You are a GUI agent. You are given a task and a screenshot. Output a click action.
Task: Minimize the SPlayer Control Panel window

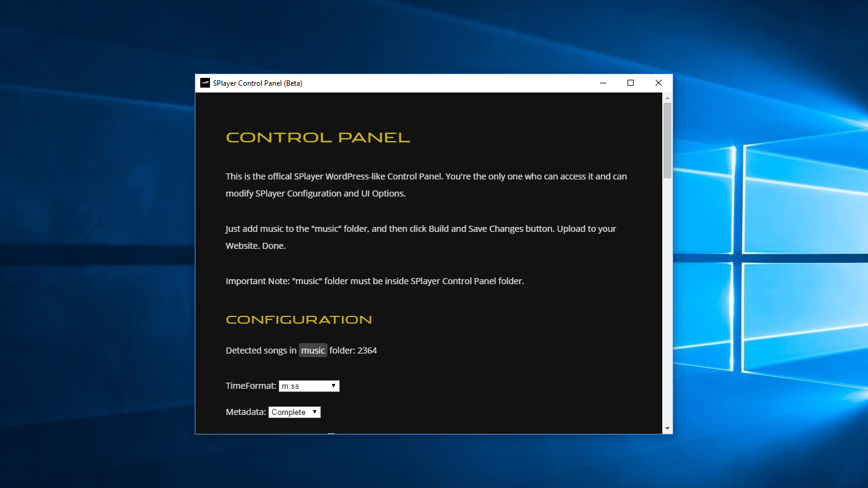(x=603, y=83)
